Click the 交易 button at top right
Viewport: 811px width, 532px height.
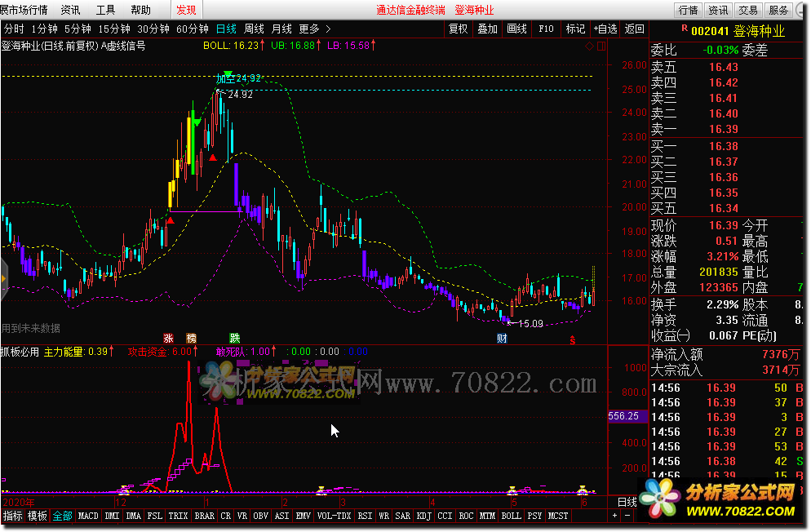click(x=748, y=10)
